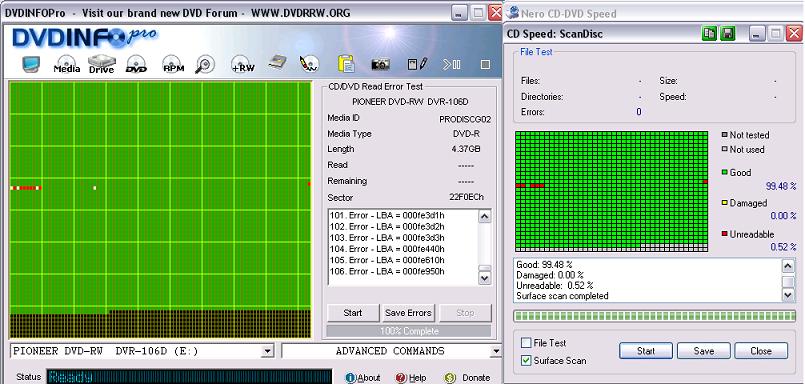This screenshot has height=384, width=805.
Task: Click the camera screenshot toolbar icon
Action: (x=380, y=65)
